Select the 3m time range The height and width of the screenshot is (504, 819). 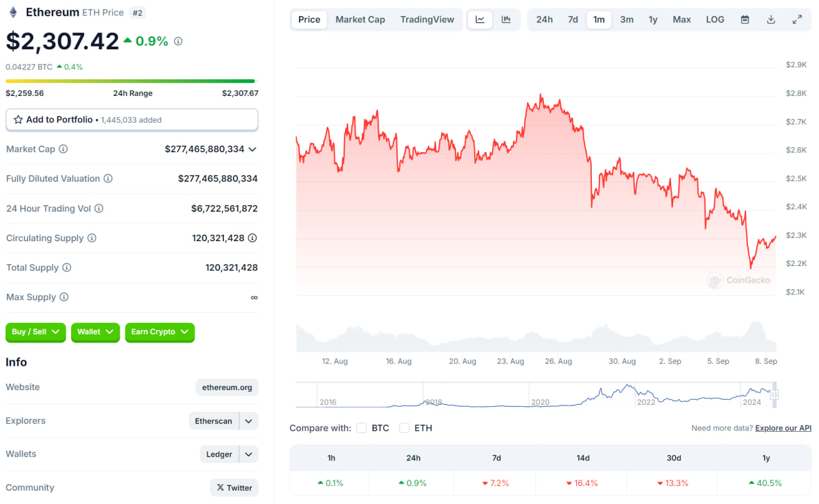coord(627,19)
